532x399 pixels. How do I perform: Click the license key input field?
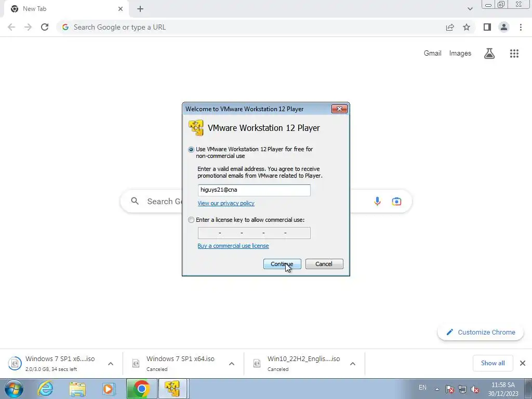click(x=254, y=233)
